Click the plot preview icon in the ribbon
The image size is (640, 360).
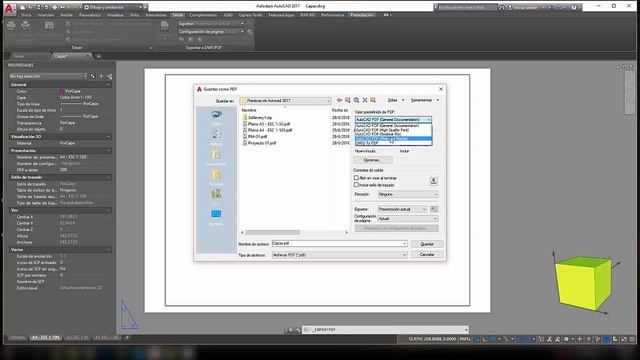[49, 26]
